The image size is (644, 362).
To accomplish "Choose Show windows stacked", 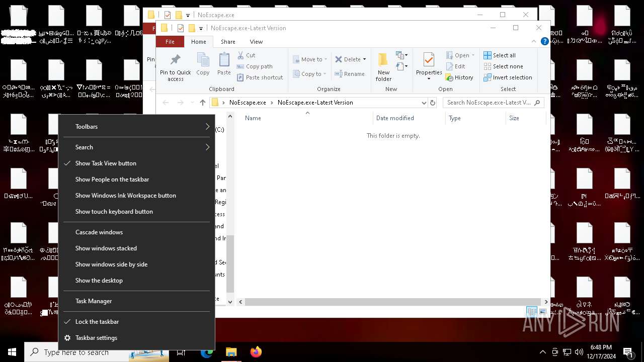I will [137, 248].
